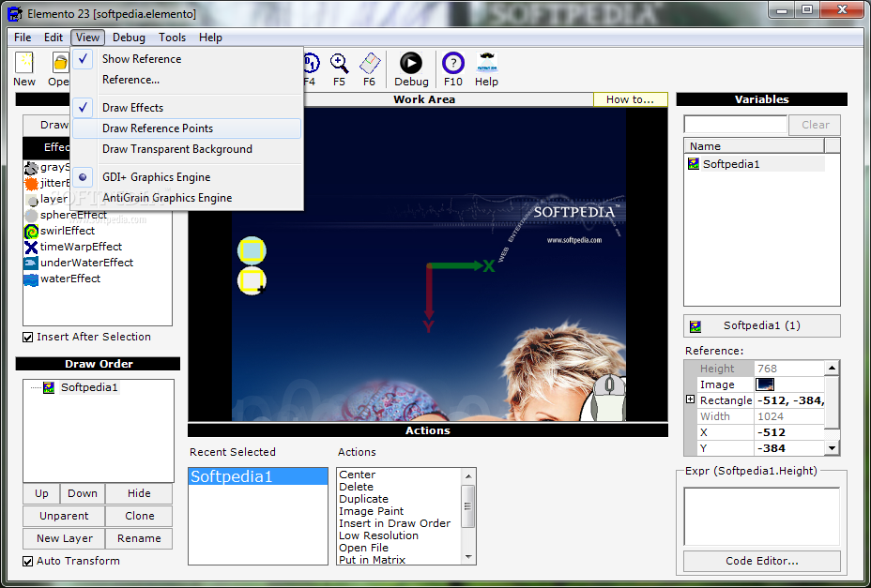Open the File menu

click(x=23, y=38)
